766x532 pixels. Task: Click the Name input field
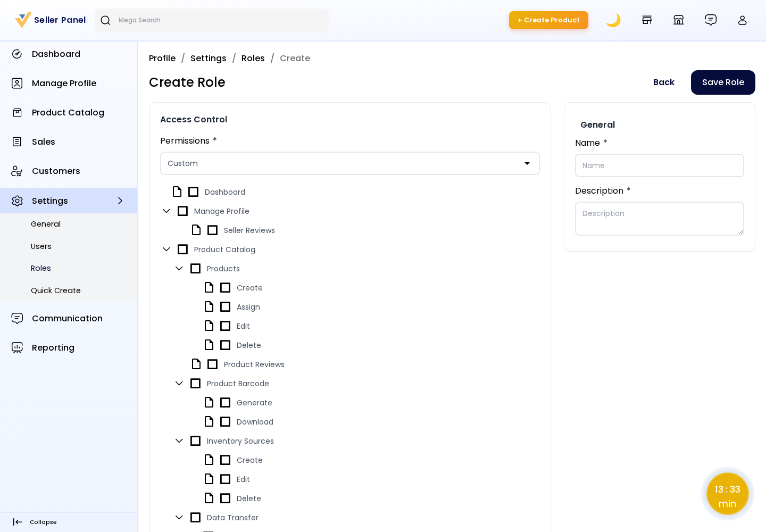tap(660, 165)
